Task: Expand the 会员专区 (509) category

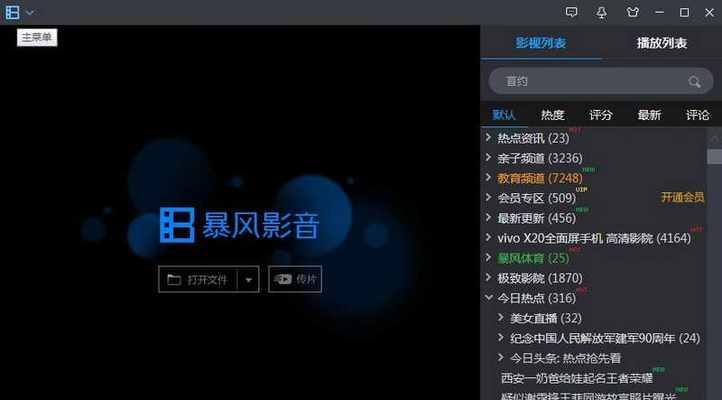Action: (489, 197)
